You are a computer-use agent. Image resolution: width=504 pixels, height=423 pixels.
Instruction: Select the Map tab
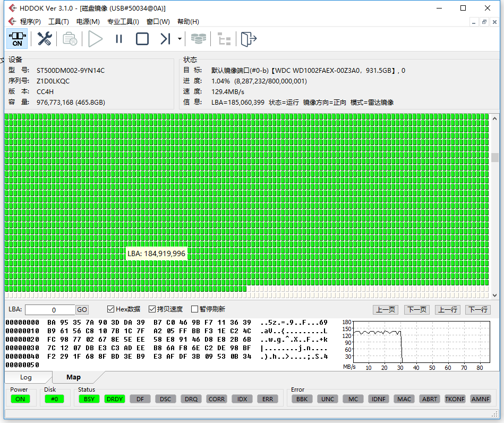74,377
